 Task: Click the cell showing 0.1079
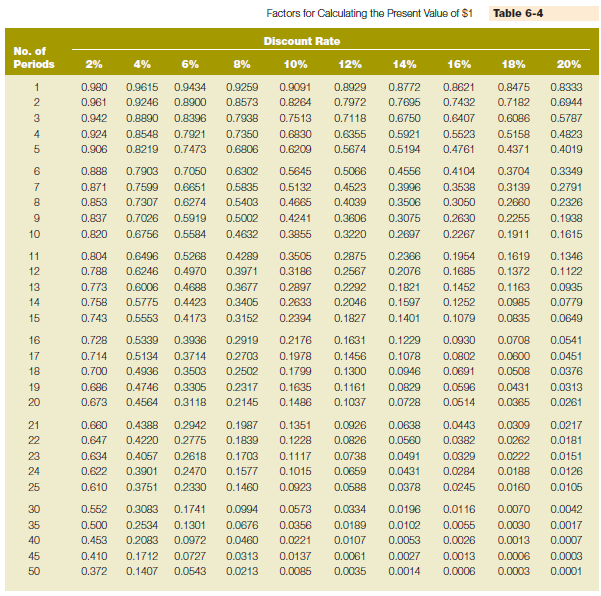point(459,318)
